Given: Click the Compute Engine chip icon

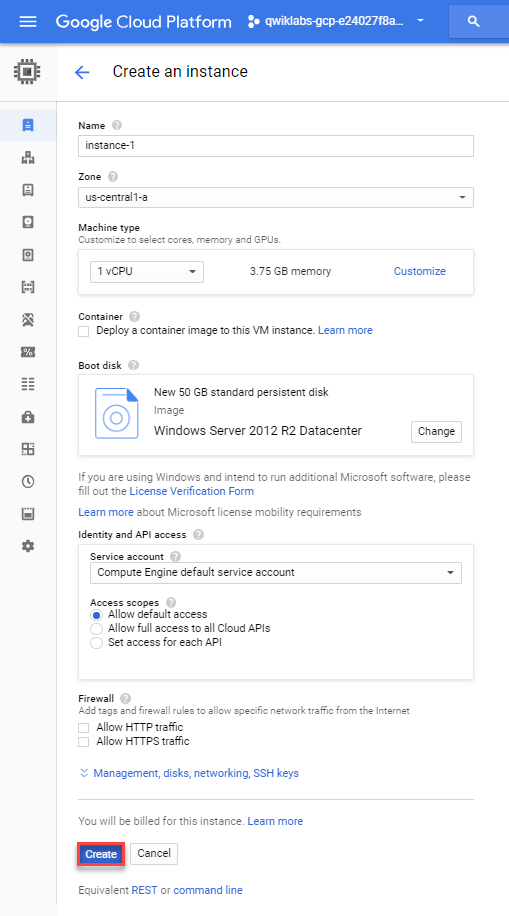Looking at the screenshot, I should (x=27, y=72).
